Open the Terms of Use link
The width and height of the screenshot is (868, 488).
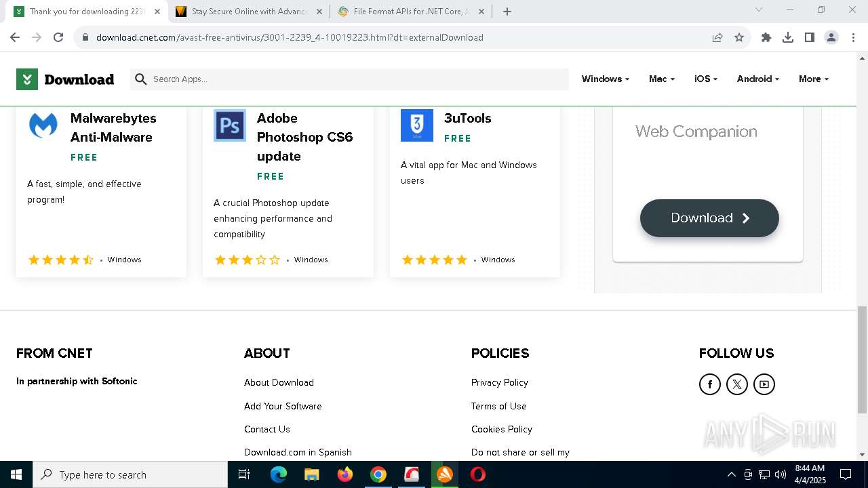(498, 406)
